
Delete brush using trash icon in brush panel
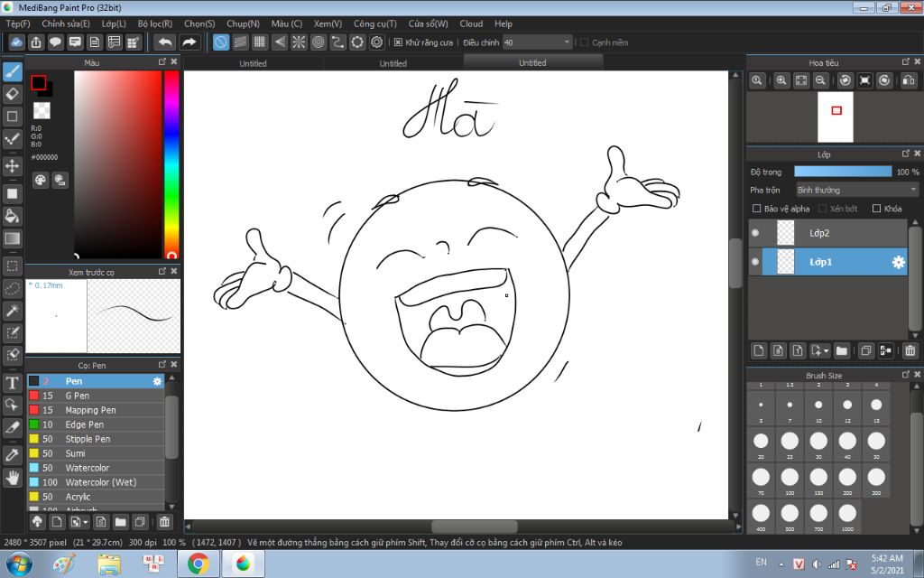[x=164, y=522]
